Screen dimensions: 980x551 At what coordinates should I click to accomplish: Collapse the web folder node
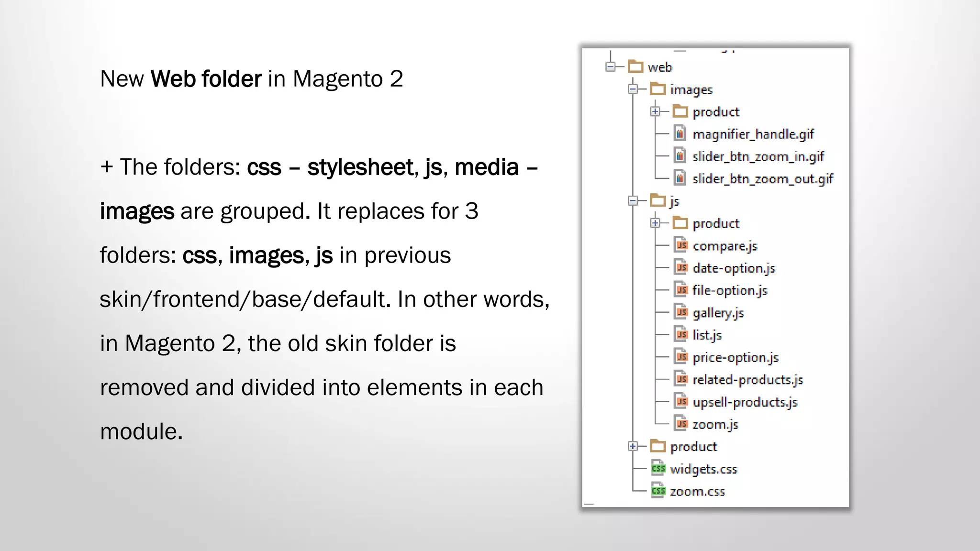point(610,67)
